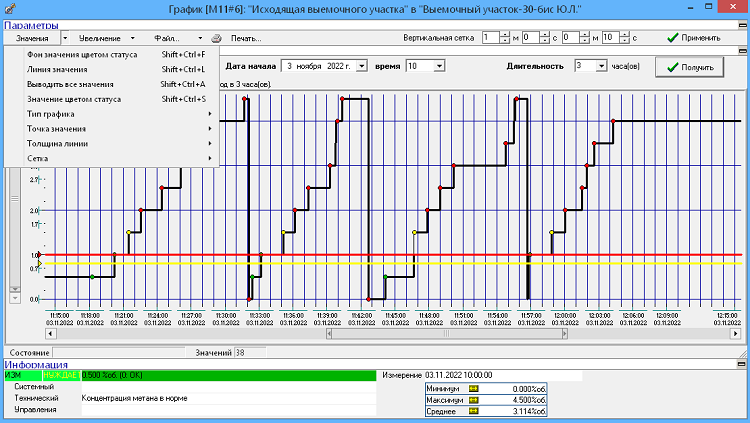This screenshot has height=423, width=750.
Task: Click the horizontal scrollbar thumb under the chart
Action: pyautogui.click(x=446, y=334)
